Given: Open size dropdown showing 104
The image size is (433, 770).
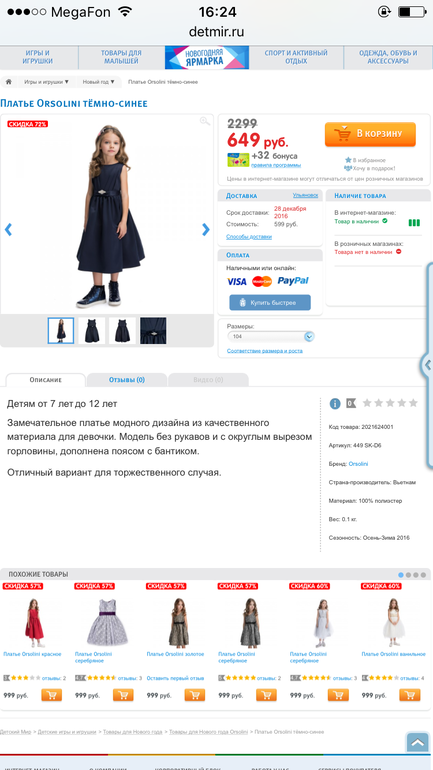Looking at the screenshot, I should (x=271, y=337).
